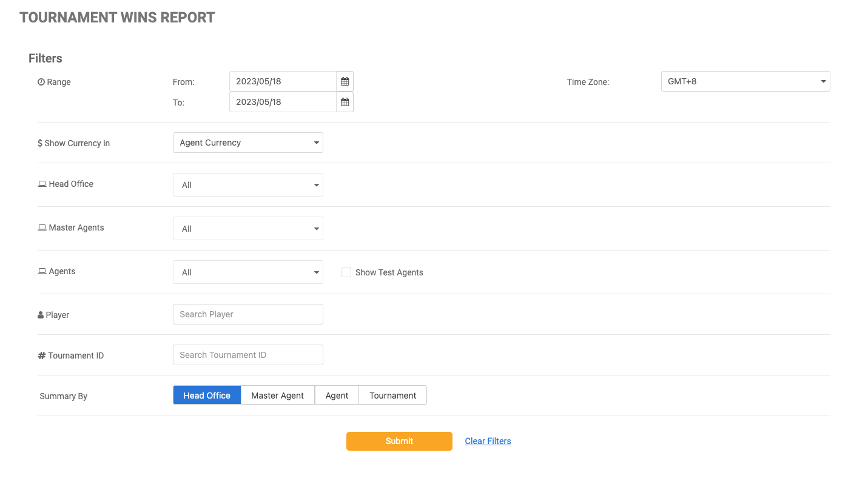
Task: Focus the Search Player input field
Action: pyautogui.click(x=247, y=314)
